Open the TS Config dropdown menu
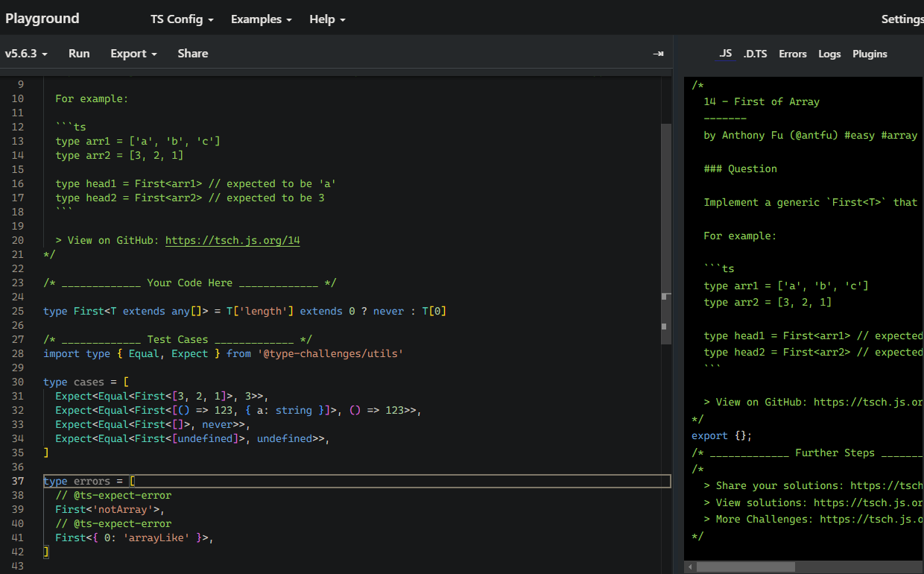The width and height of the screenshot is (924, 574). point(182,19)
